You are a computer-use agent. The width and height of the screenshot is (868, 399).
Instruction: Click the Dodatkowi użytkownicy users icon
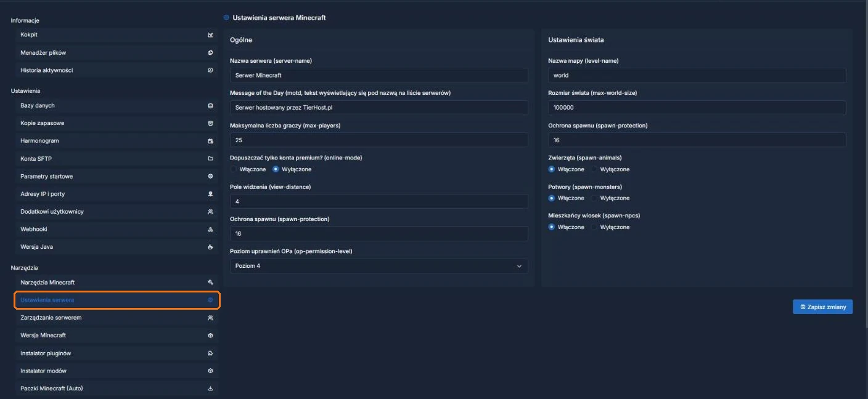point(210,212)
